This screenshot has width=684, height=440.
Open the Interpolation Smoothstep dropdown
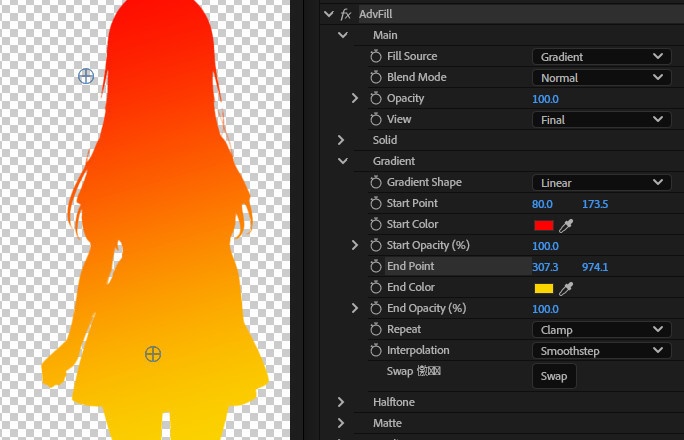602,351
